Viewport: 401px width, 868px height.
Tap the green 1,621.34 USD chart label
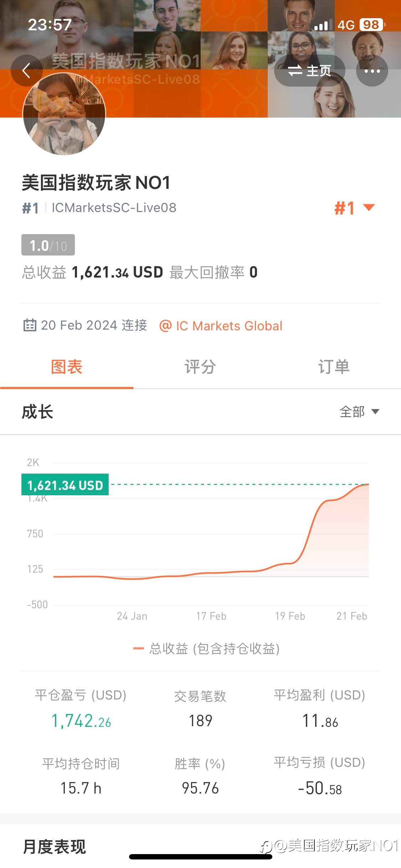[65, 485]
